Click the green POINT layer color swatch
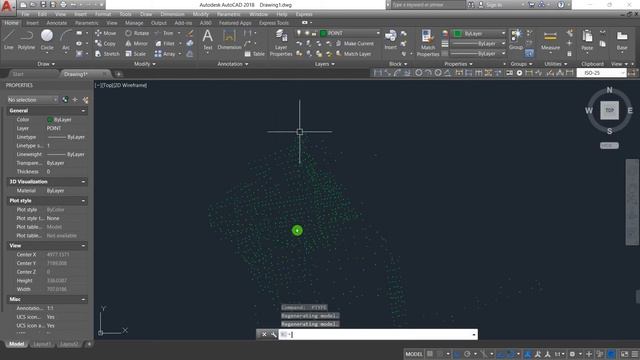This screenshot has height=360, width=640. (324, 33)
